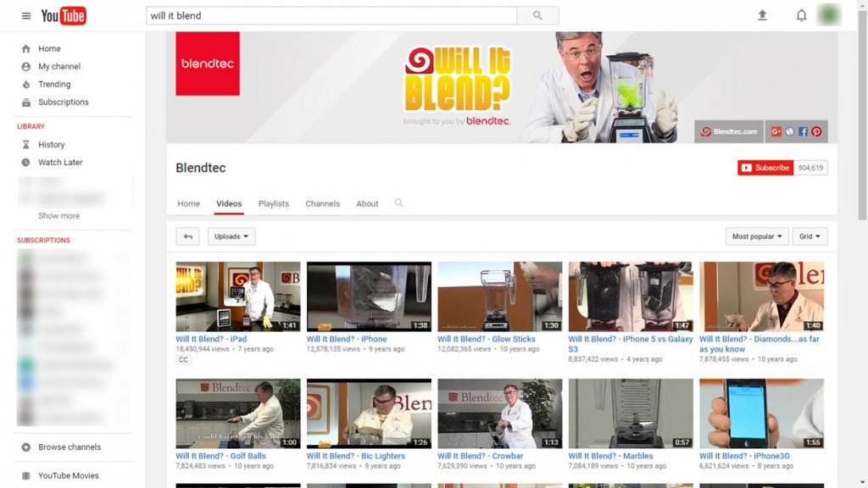Open the notifications bell
868x488 pixels.
(x=801, y=15)
